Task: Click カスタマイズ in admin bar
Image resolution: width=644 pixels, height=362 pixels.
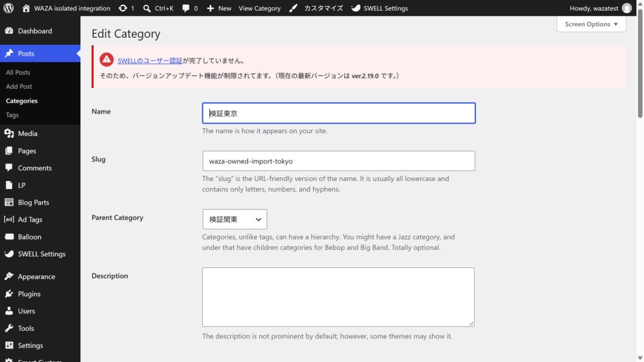Action: coord(323,8)
